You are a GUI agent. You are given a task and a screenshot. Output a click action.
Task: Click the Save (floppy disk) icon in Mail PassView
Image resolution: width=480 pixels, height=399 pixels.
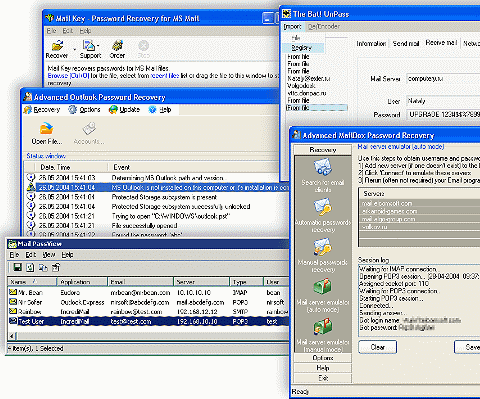[17, 267]
